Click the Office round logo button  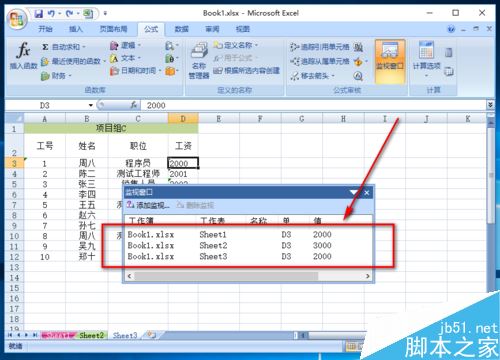[17, 19]
